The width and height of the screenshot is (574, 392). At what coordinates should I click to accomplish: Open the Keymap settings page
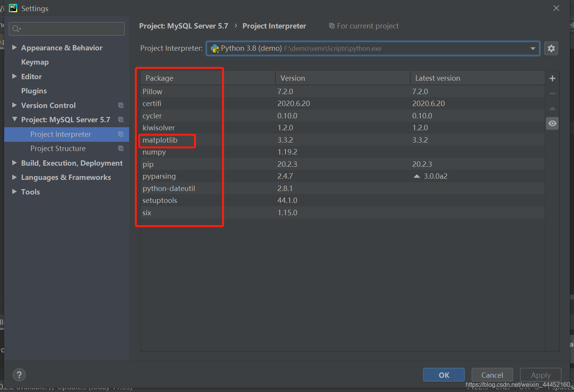coord(35,62)
